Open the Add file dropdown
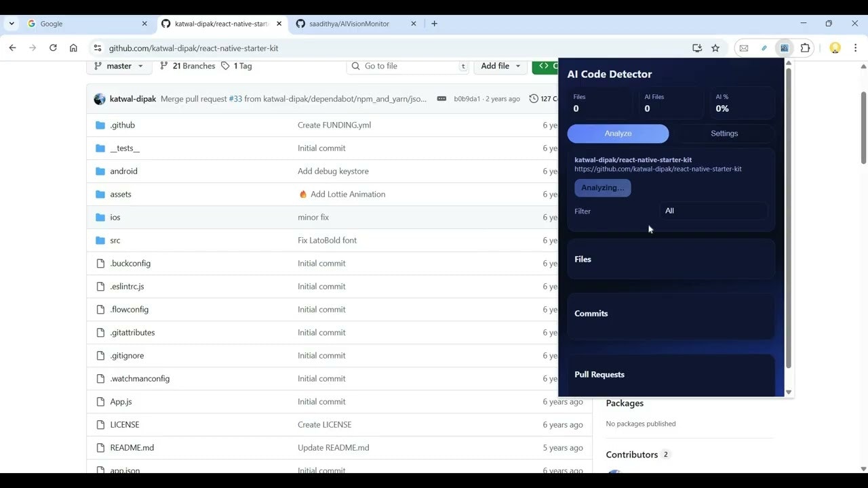868x488 pixels. click(x=500, y=66)
